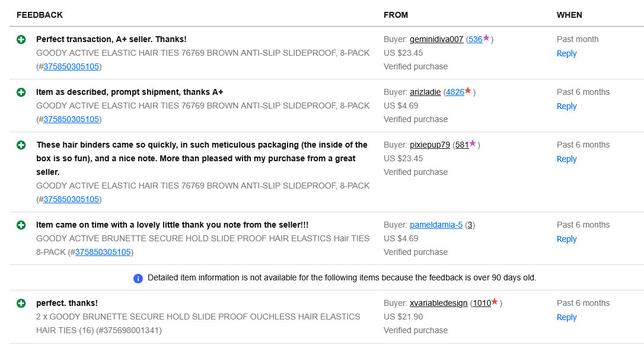Click green plus icon beside "Item as described"
644x345 pixels.
21,92
